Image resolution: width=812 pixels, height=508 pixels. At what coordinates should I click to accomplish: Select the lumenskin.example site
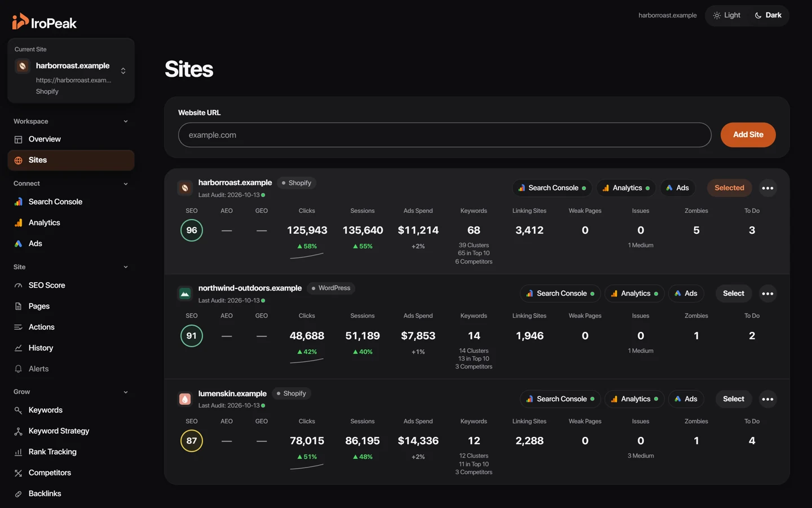coord(734,399)
